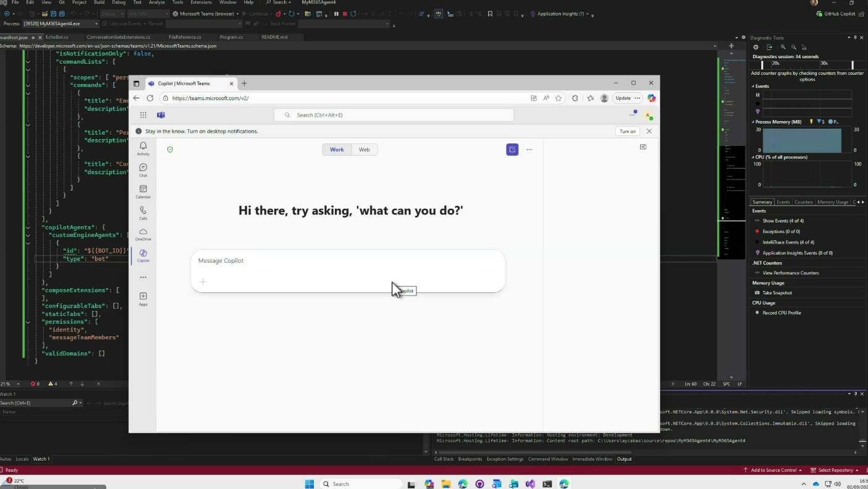This screenshot has width=868, height=489.
Task: Add attachment with the plus icon
Action: pyautogui.click(x=203, y=282)
